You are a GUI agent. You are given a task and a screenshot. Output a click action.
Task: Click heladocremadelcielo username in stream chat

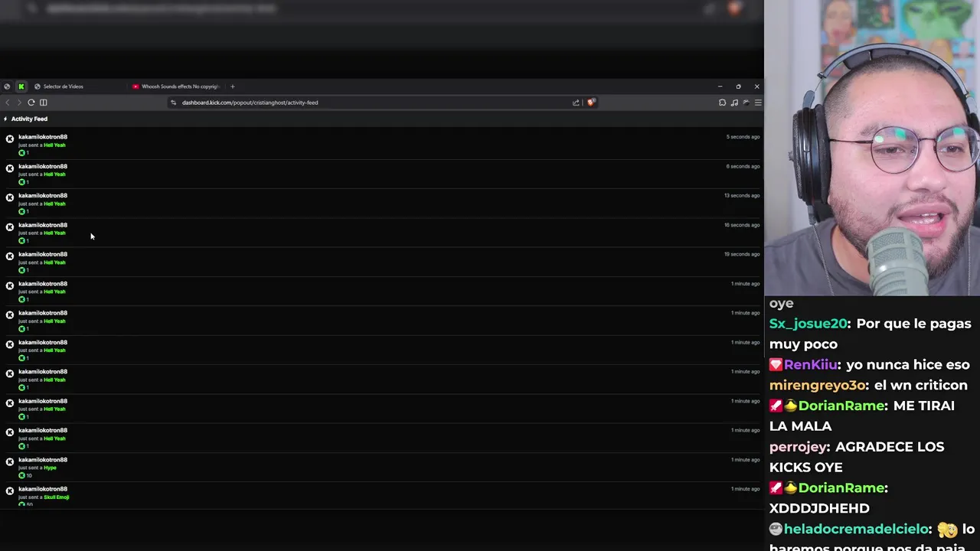pyautogui.click(x=857, y=529)
